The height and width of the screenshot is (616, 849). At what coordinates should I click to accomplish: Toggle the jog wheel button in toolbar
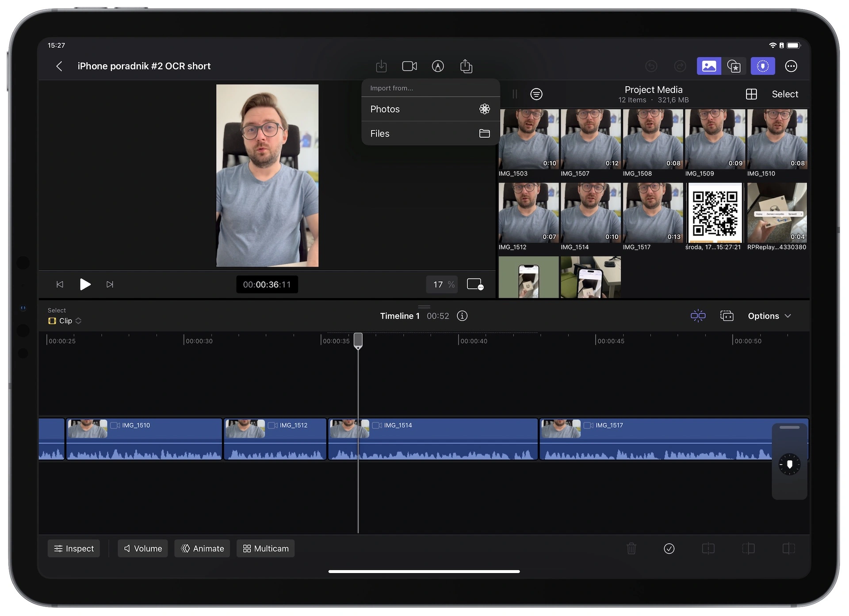point(763,66)
